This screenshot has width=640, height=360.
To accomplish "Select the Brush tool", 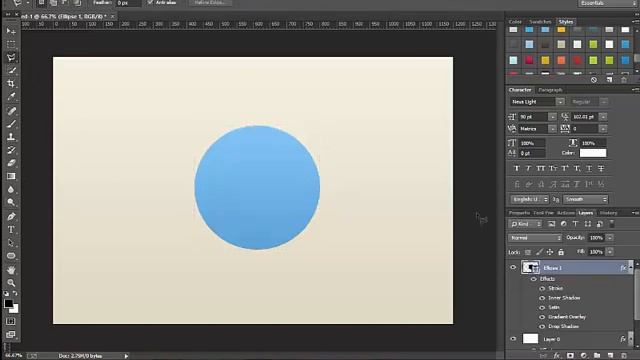I will [x=11, y=124].
